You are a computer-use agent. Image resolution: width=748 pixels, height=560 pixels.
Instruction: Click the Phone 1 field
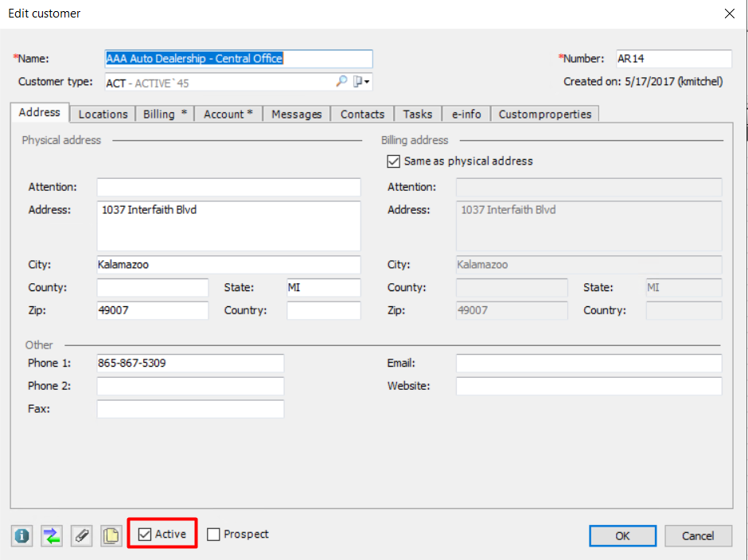click(190, 363)
